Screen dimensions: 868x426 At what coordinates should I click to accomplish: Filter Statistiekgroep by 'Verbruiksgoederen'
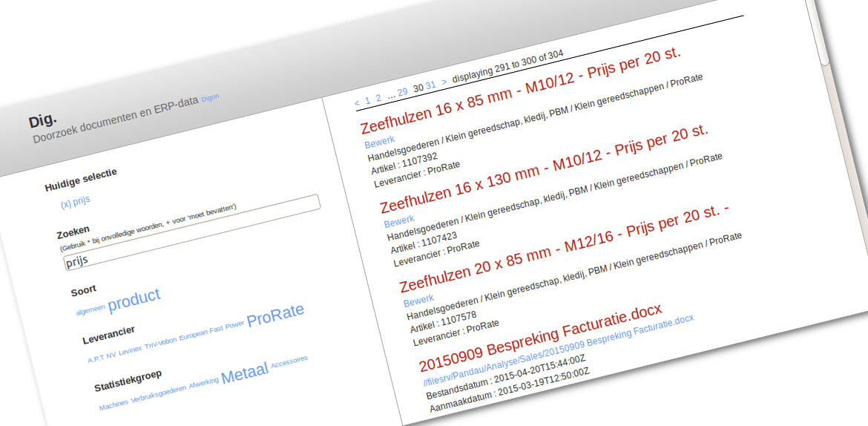coord(159,394)
